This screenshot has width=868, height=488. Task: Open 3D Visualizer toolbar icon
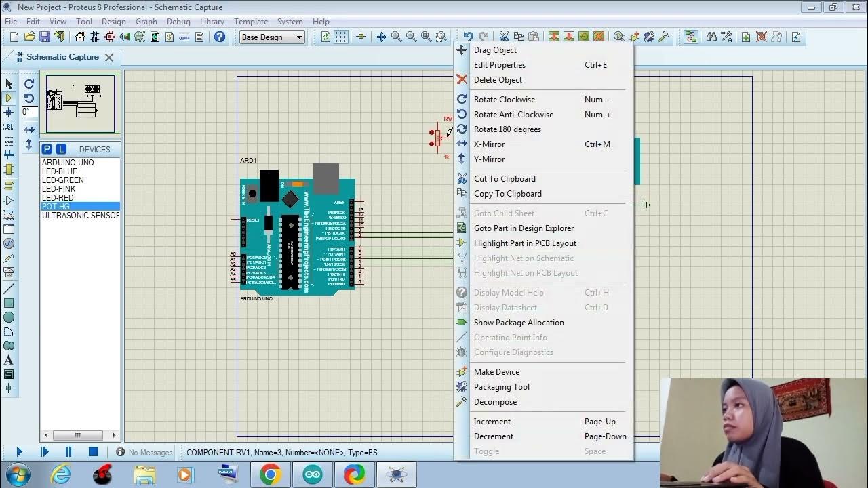tap(125, 37)
